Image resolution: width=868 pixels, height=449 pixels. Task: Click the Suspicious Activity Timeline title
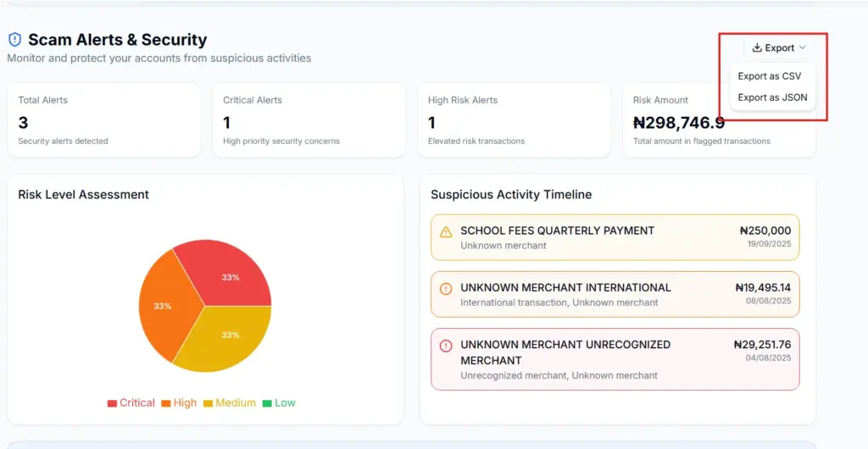coord(511,195)
